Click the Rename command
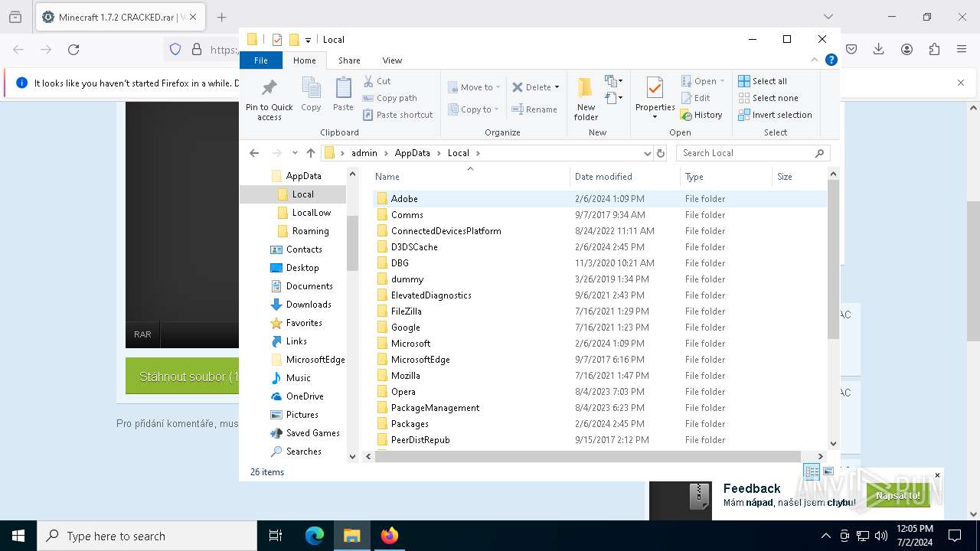Image resolution: width=980 pixels, height=551 pixels. pos(534,109)
